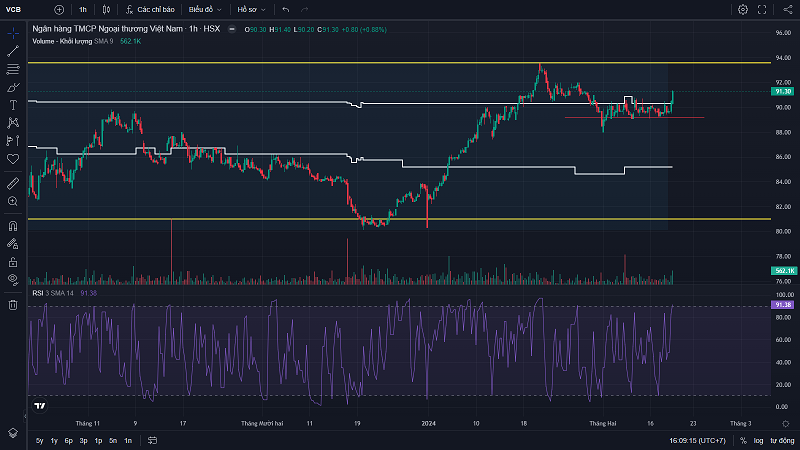Viewport: 800px width, 450px height.
Task: Open the Hồ sơ dropdown
Action: (x=250, y=9)
